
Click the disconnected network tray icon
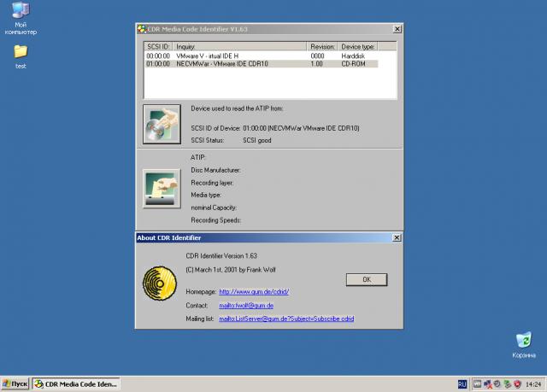click(x=488, y=384)
